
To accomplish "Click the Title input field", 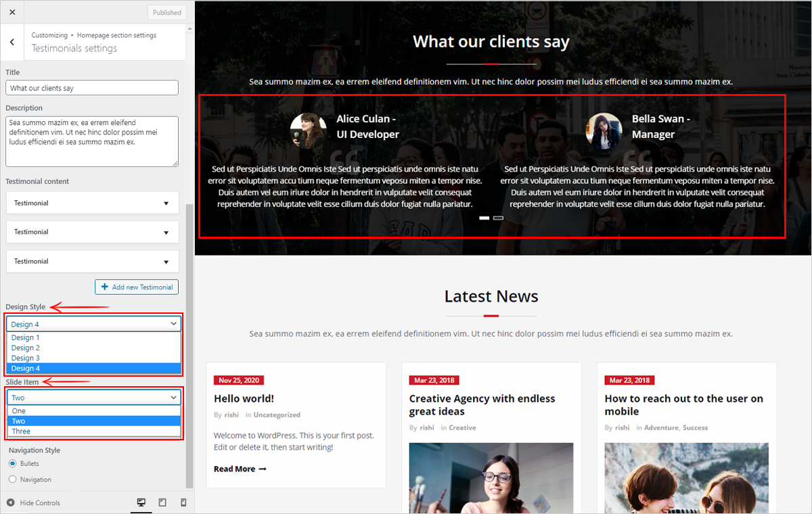I will pos(92,88).
